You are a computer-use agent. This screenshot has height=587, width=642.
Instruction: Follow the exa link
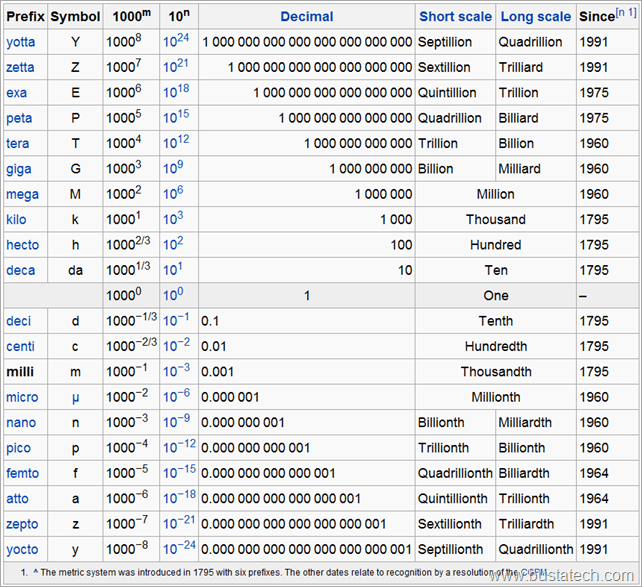(16, 93)
